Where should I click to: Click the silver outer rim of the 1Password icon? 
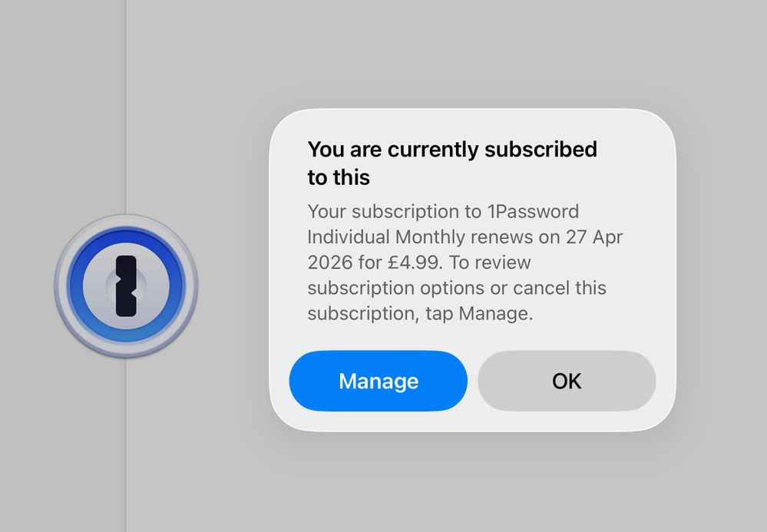[60, 286]
